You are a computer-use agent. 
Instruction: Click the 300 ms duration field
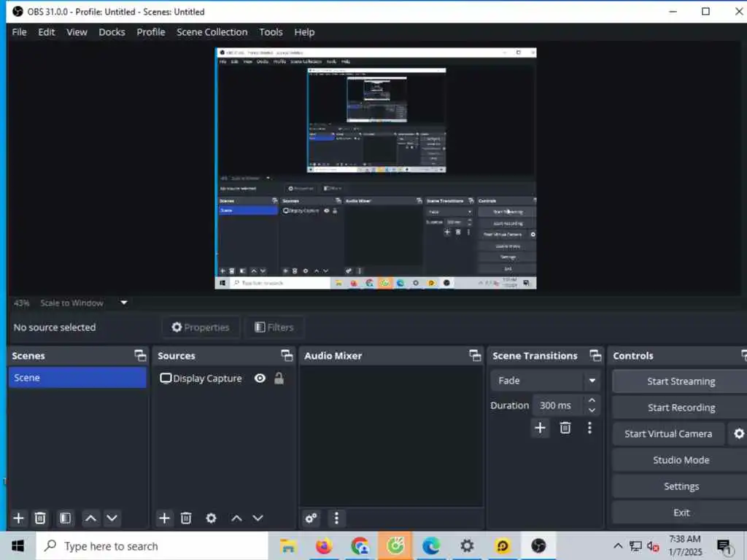(x=557, y=405)
